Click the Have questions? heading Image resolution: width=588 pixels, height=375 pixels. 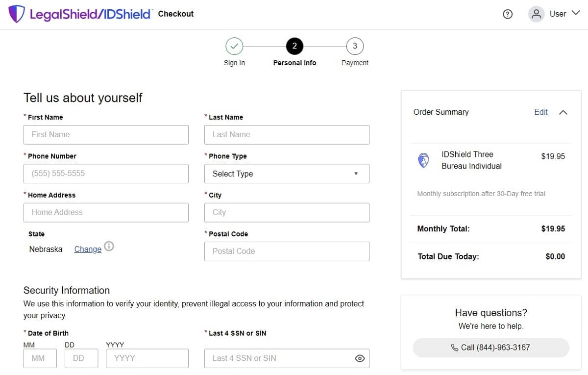(491, 313)
